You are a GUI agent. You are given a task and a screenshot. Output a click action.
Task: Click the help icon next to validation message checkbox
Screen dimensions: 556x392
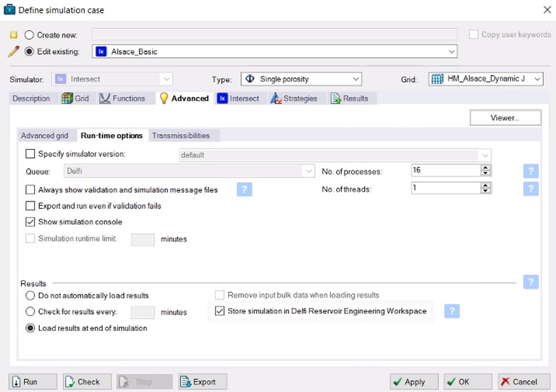[245, 189]
